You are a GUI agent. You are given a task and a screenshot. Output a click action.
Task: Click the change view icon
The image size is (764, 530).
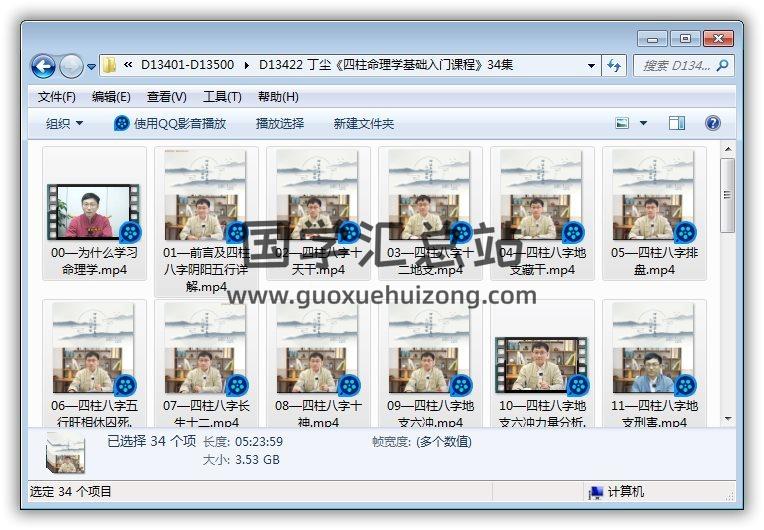pos(622,123)
